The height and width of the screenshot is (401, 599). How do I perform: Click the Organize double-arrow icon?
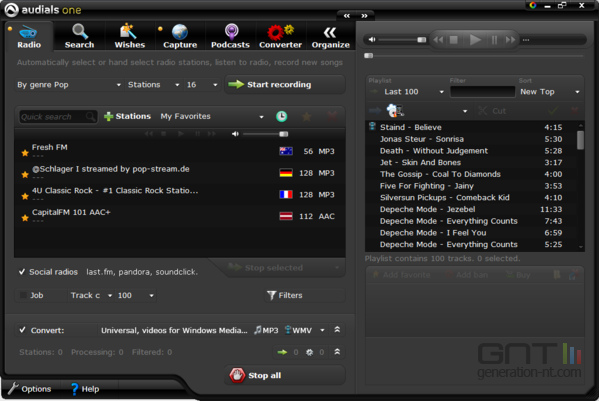coord(330,32)
